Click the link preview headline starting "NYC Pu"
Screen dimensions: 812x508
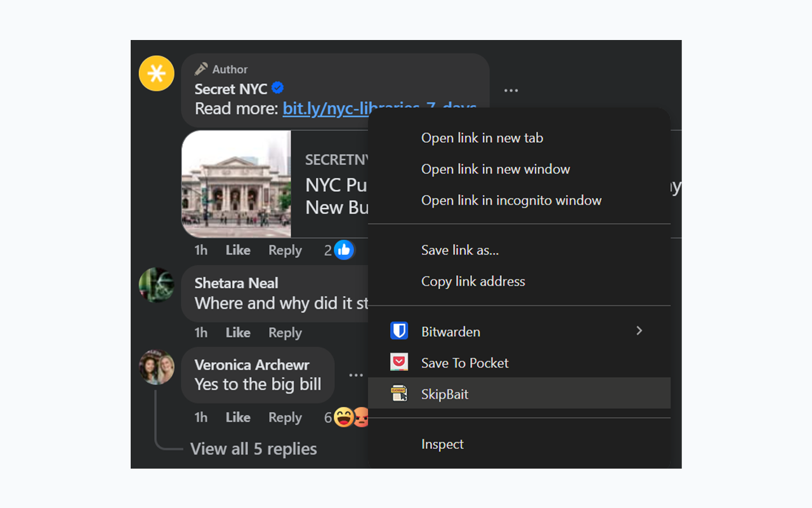[336, 196]
